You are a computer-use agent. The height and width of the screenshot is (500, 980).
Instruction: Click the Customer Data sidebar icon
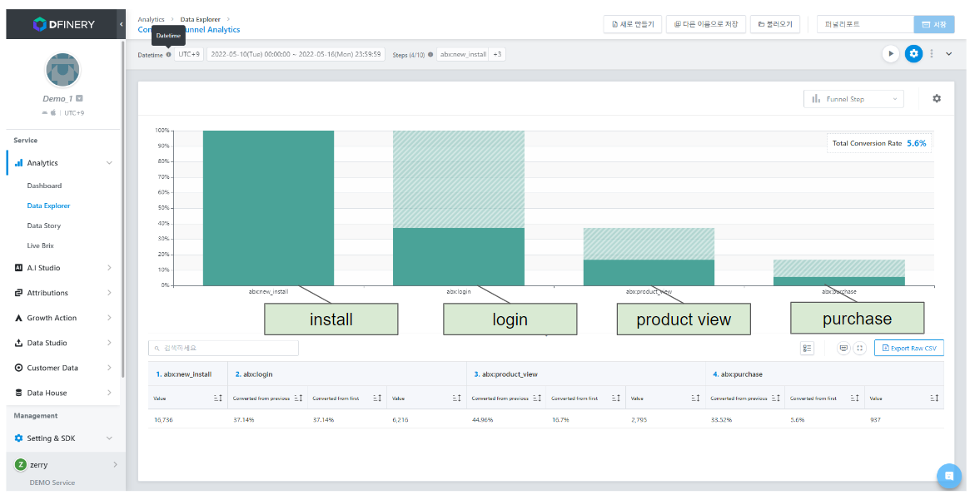click(18, 368)
